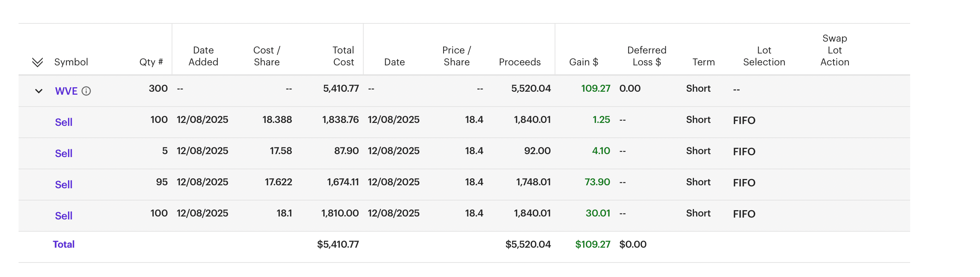The image size is (980, 277).
Task: Sort by the Gain $ column header
Action: click(583, 62)
